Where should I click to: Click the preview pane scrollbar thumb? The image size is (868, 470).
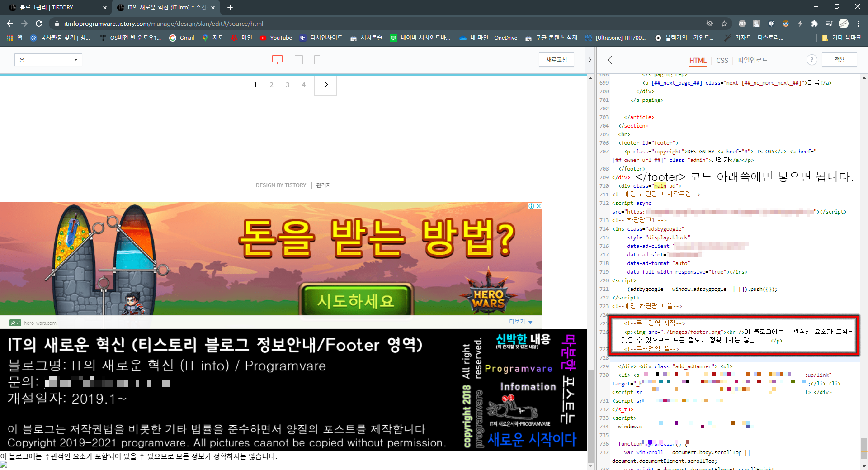click(590, 416)
